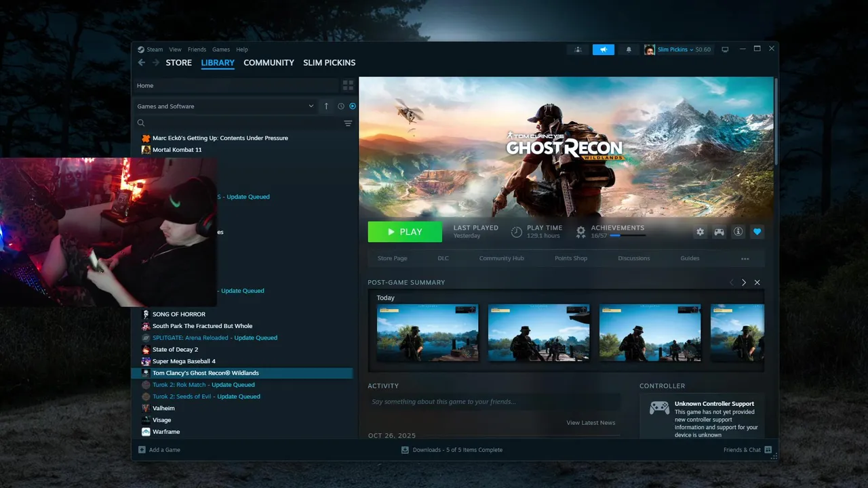The width and height of the screenshot is (868, 488).
Task: Toggle the ready-to-play filter icon
Action: click(x=352, y=106)
